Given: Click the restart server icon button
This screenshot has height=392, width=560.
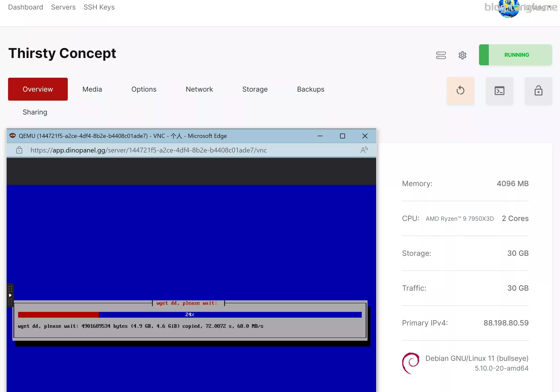Looking at the screenshot, I should pyautogui.click(x=461, y=91).
